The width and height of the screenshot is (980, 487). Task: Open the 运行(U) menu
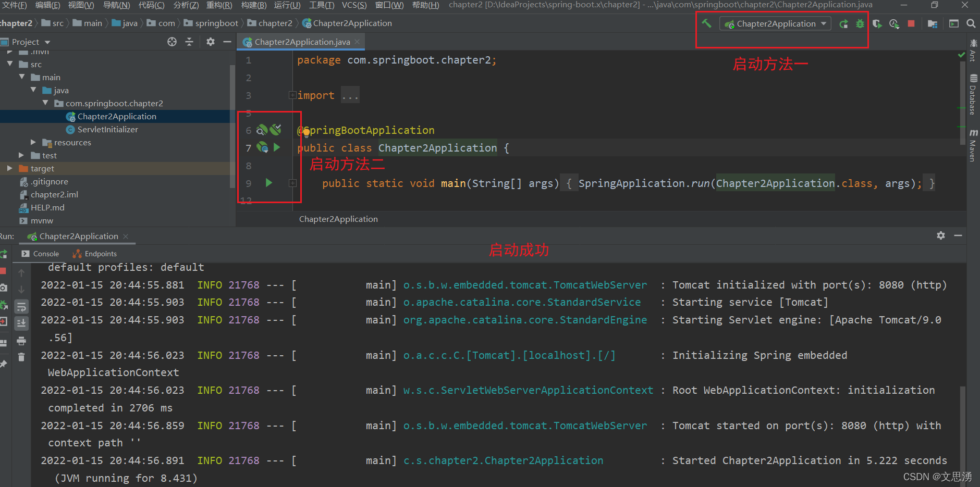click(x=287, y=5)
